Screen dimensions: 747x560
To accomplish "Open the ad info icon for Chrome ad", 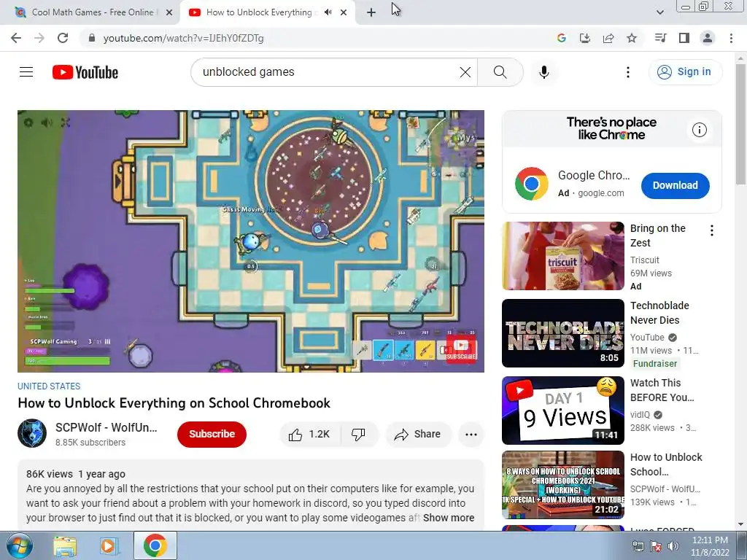I will pos(700,130).
